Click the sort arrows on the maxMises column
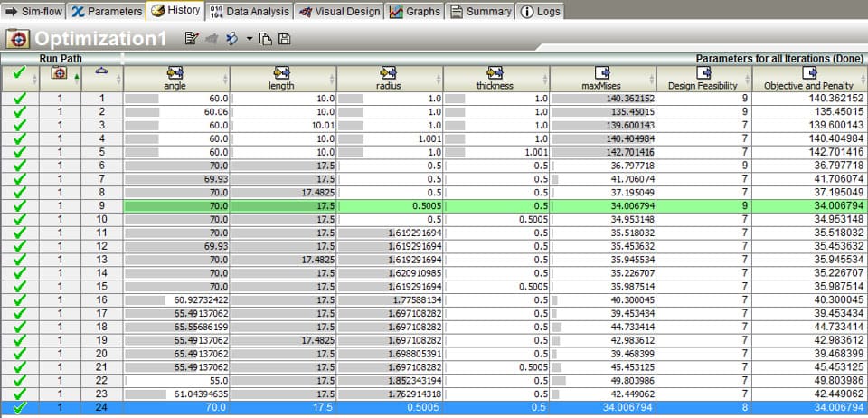This screenshot has width=868, height=418. (653, 79)
